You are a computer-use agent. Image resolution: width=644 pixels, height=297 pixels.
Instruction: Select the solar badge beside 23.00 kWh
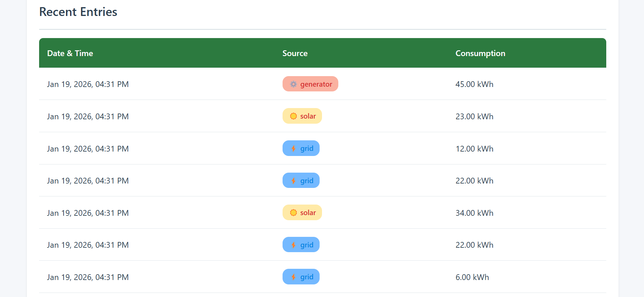click(302, 116)
